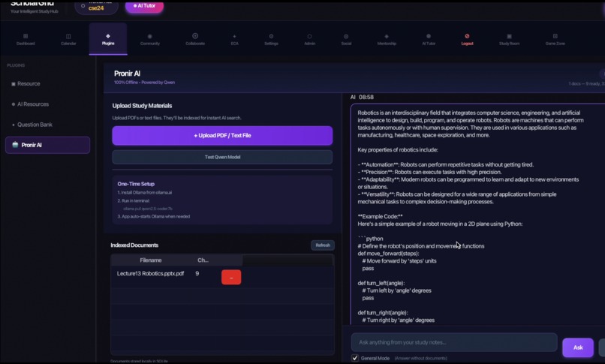Click the Upload Study Materials heading

(142, 106)
